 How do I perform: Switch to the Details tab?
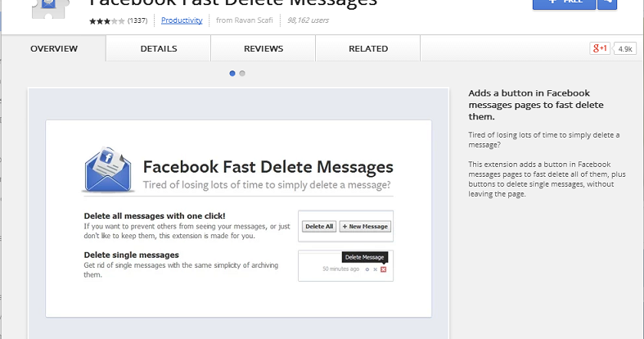[159, 49]
